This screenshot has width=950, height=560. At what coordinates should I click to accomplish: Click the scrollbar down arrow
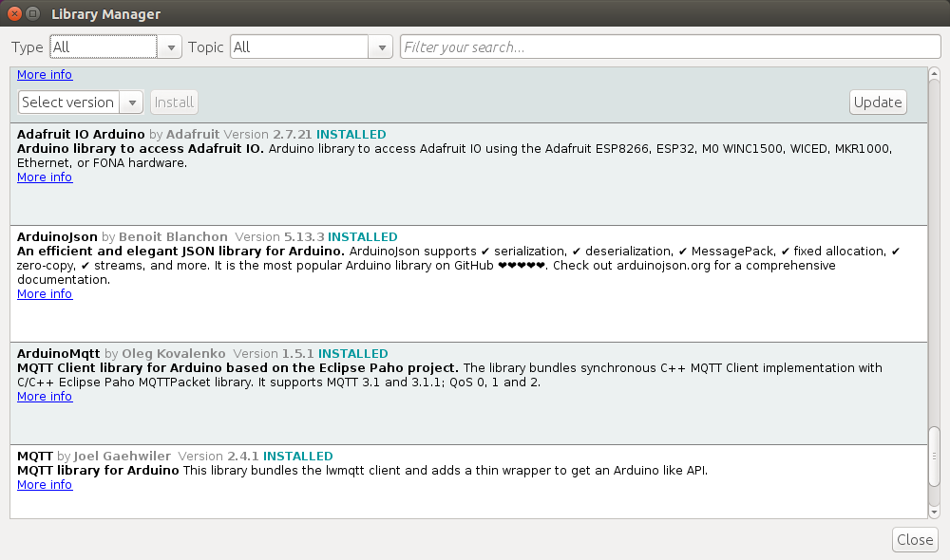(x=934, y=513)
